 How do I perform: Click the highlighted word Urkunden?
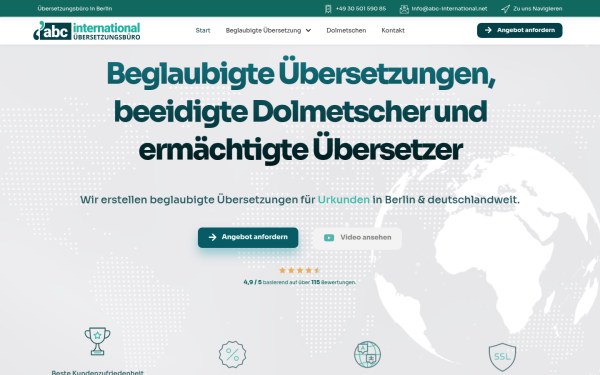(x=344, y=199)
